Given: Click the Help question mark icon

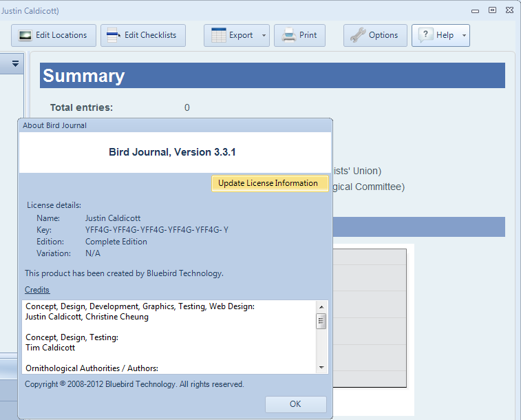Looking at the screenshot, I should click(x=425, y=35).
